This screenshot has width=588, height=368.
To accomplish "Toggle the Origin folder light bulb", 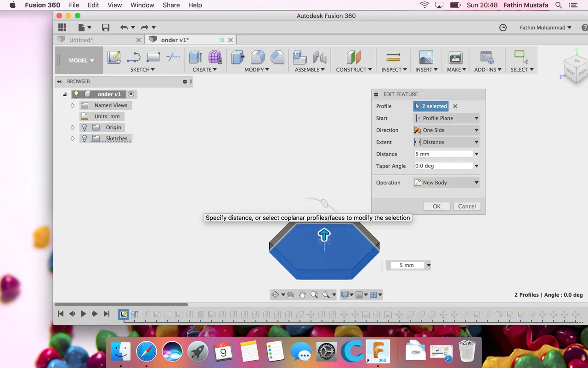I will [x=85, y=127].
